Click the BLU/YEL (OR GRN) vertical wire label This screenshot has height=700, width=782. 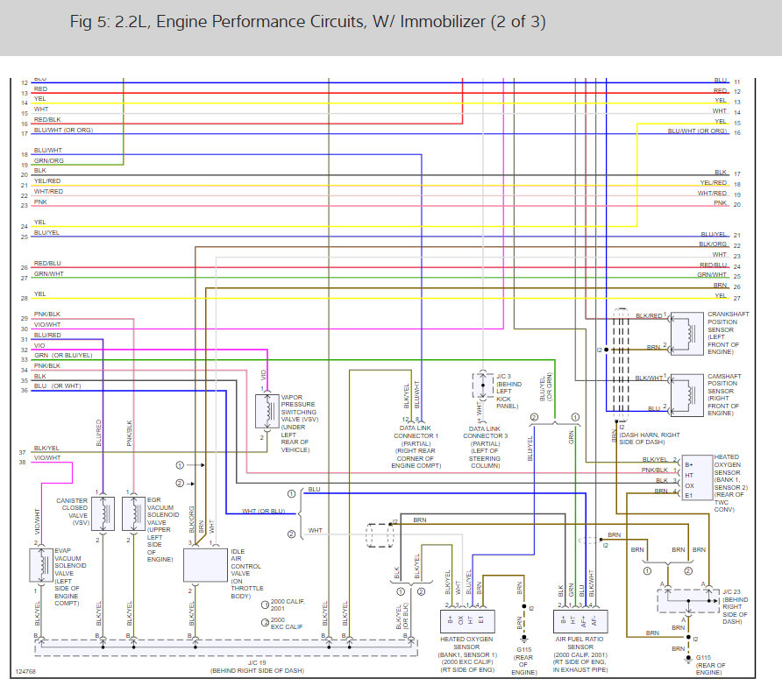546,387
